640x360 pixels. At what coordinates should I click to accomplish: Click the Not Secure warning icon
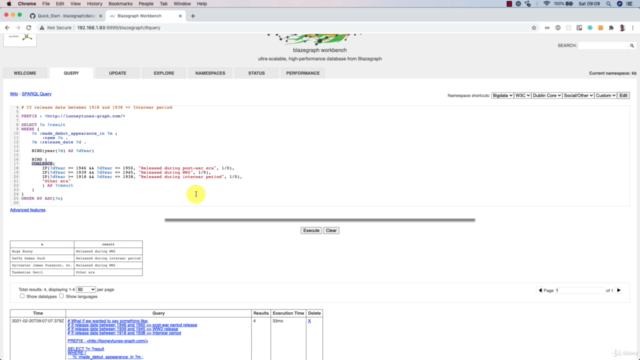[42, 28]
